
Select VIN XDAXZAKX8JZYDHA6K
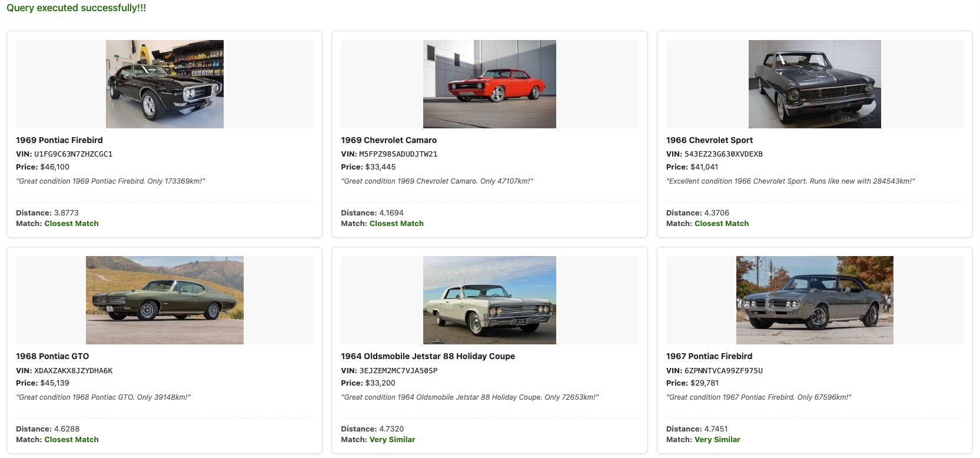[x=73, y=371]
